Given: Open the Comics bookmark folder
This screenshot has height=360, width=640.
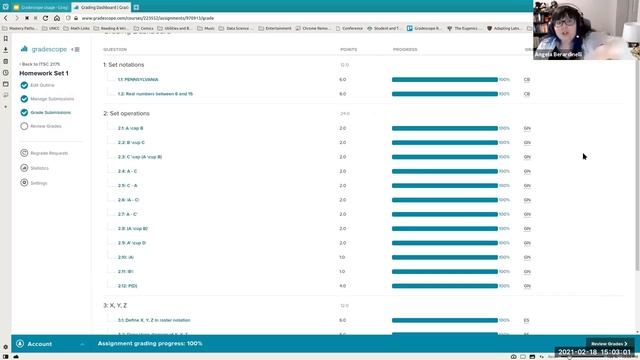Looking at the screenshot, I should [144, 29].
